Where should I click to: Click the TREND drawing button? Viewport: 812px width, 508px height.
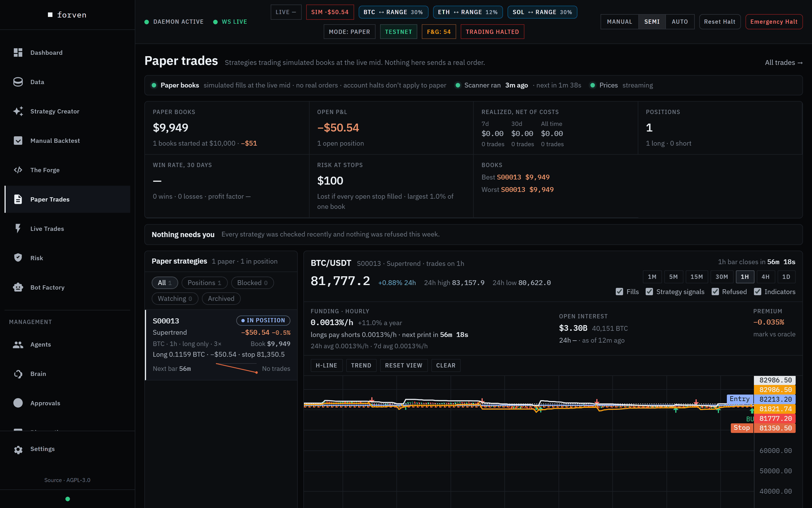point(361,365)
